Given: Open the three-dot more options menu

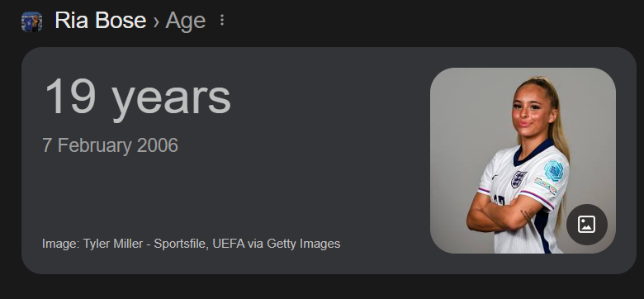Looking at the screenshot, I should point(222,20).
